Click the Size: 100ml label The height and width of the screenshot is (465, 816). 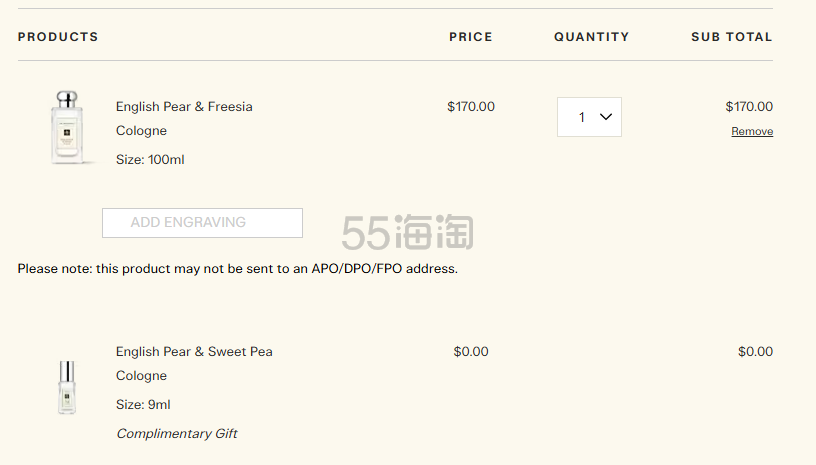click(x=150, y=160)
